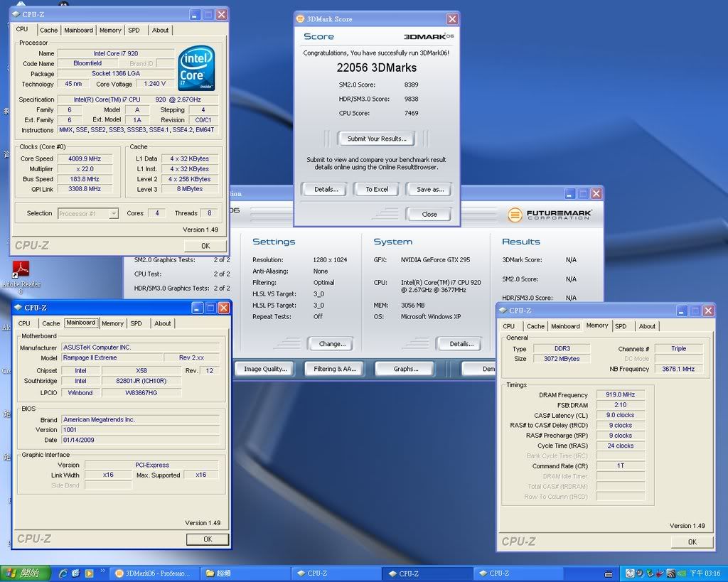Click the Change... button under Settings
Viewport: 728px width, 582px height.
point(332,344)
